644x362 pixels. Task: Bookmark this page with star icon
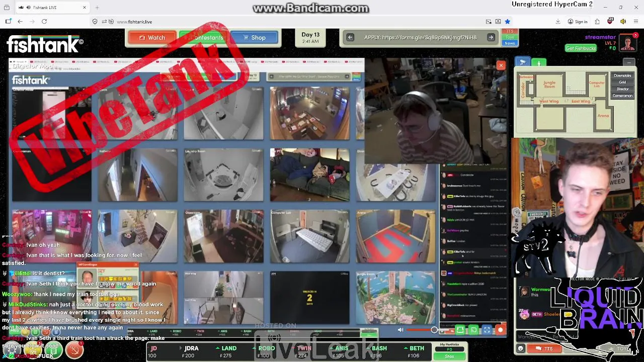pos(507,22)
